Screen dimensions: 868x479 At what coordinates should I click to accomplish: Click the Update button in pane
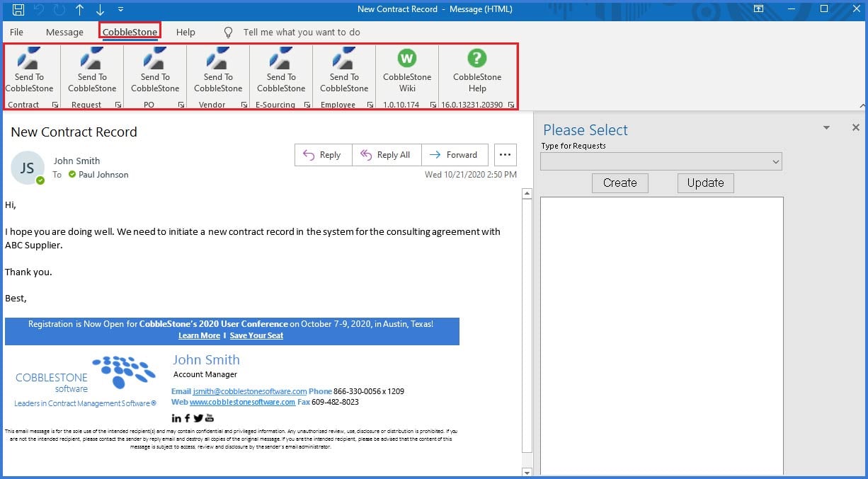pos(705,183)
